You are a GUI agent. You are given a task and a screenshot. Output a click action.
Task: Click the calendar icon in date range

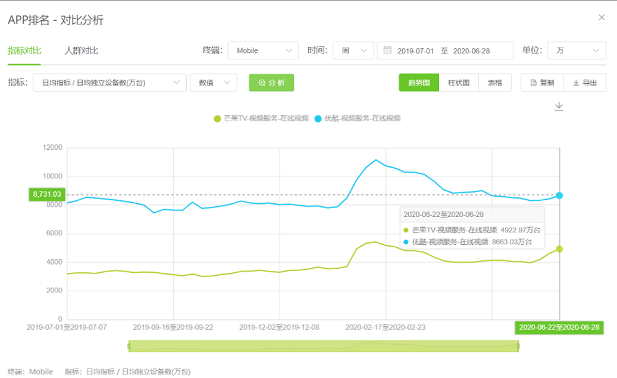click(387, 50)
